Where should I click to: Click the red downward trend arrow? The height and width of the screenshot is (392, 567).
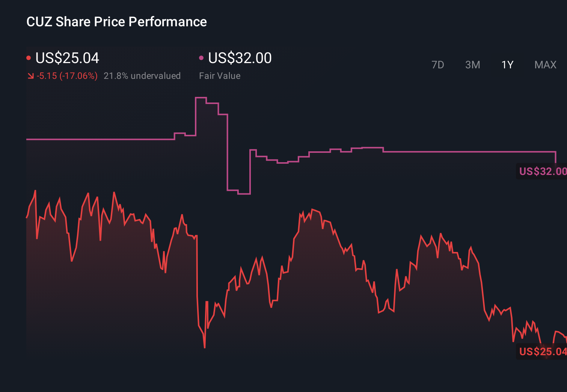pos(30,76)
